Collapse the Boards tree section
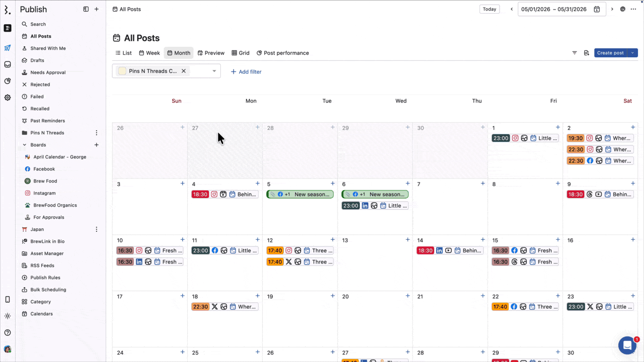 click(24, 145)
